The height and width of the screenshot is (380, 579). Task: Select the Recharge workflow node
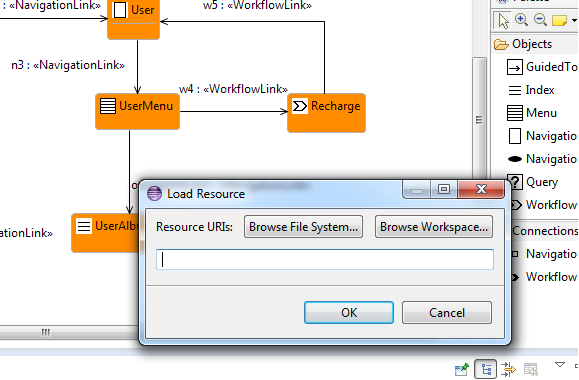[326, 113]
